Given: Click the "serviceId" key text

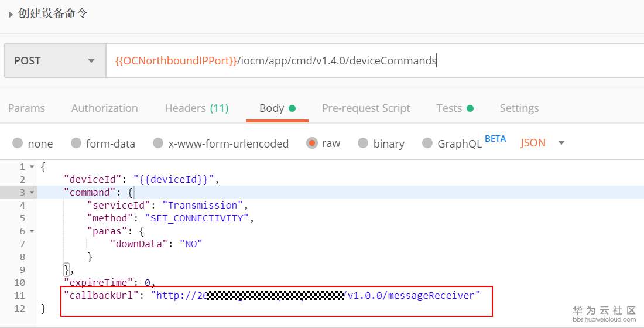Looking at the screenshot, I should (x=119, y=205).
